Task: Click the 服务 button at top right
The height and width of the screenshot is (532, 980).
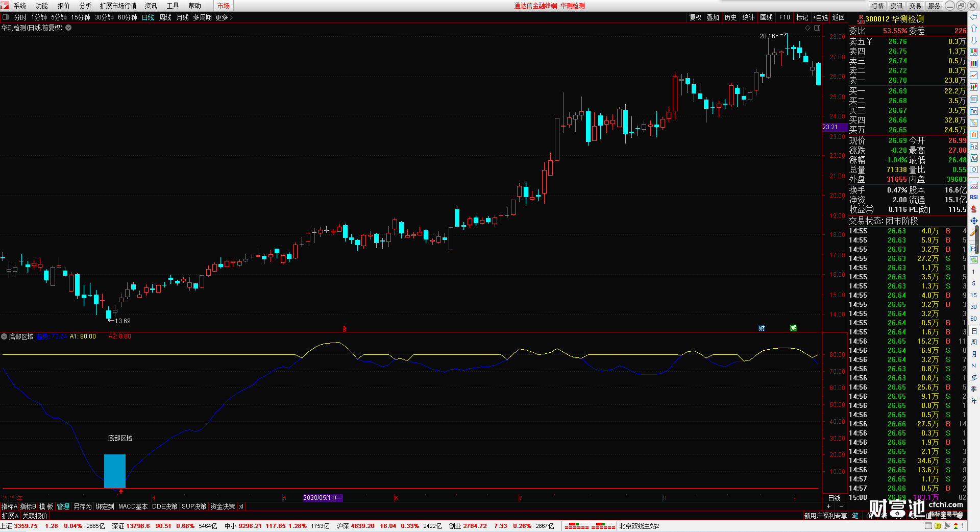Action: coord(934,6)
